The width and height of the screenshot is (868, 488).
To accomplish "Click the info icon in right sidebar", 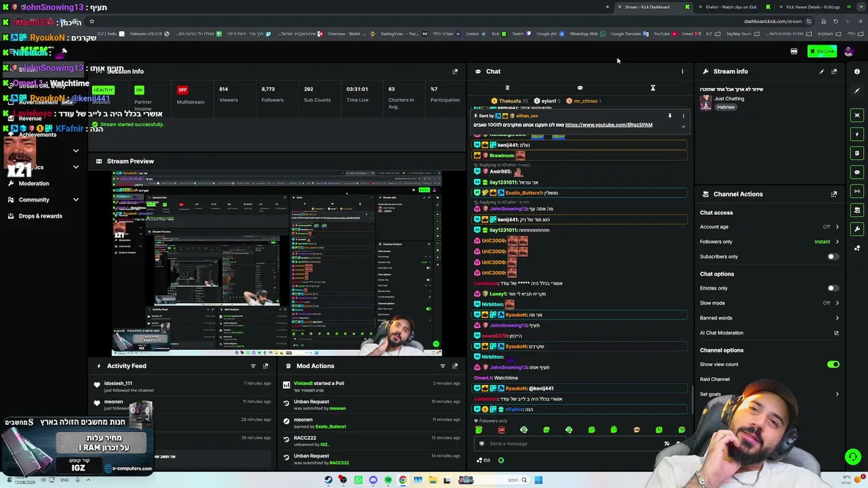I will (857, 71).
